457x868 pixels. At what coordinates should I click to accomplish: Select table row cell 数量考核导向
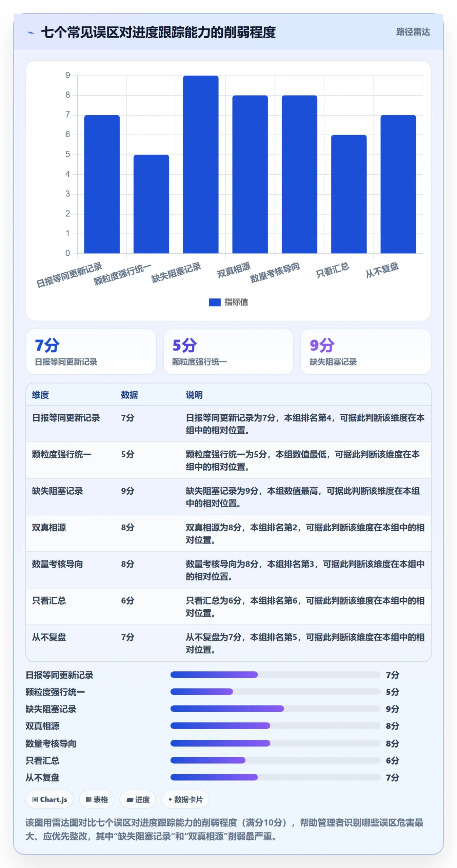(57, 564)
